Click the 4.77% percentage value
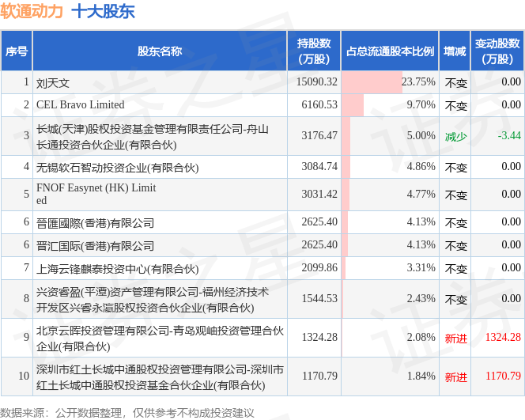This screenshot has width=525, height=420. click(x=421, y=195)
